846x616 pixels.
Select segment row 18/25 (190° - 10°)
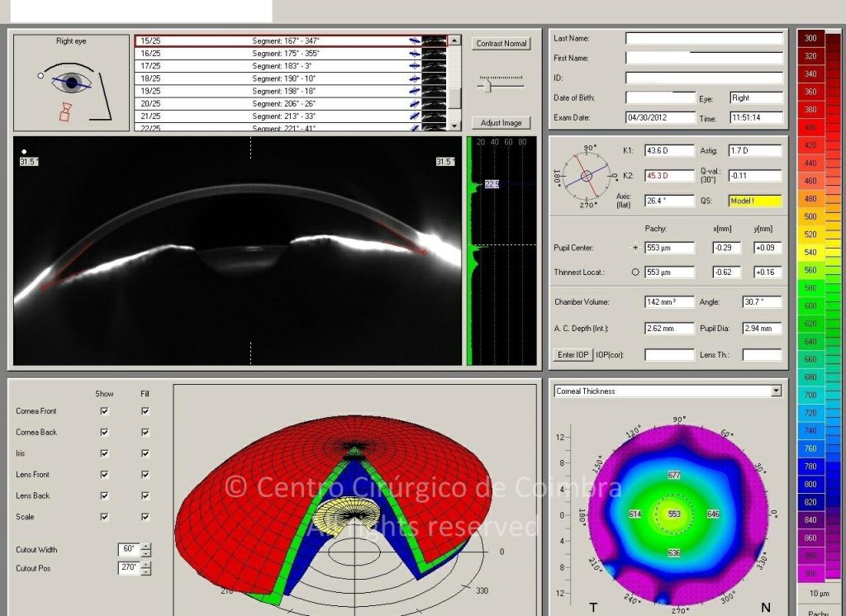[x=290, y=78]
